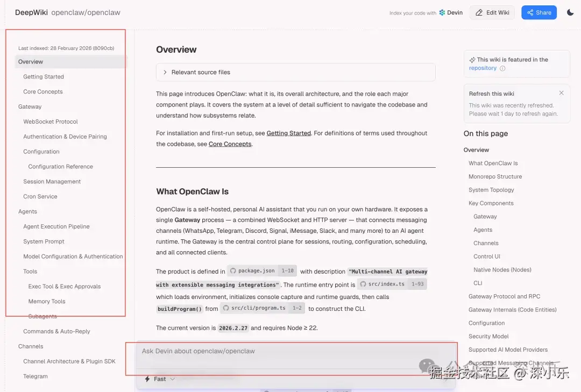
Task: Open the DeepWiki home logo
Action: (31, 12)
